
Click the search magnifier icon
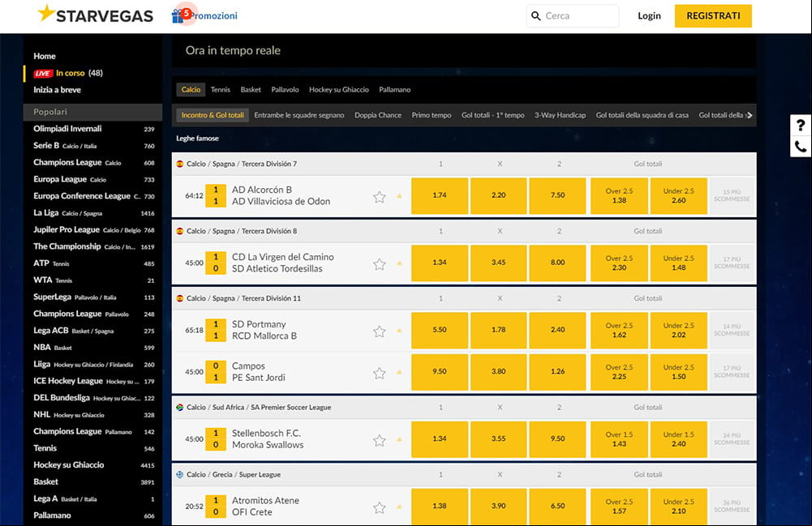coord(536,16)
